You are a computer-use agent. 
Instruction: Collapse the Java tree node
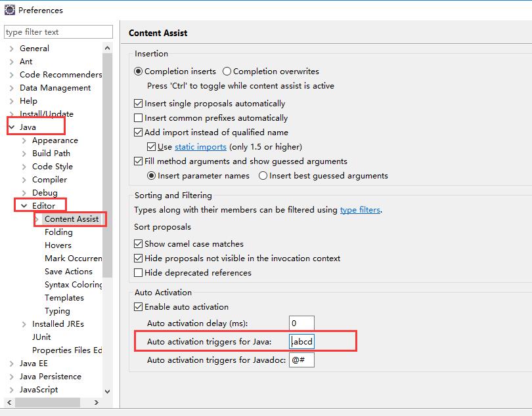(x=12, y=127)
